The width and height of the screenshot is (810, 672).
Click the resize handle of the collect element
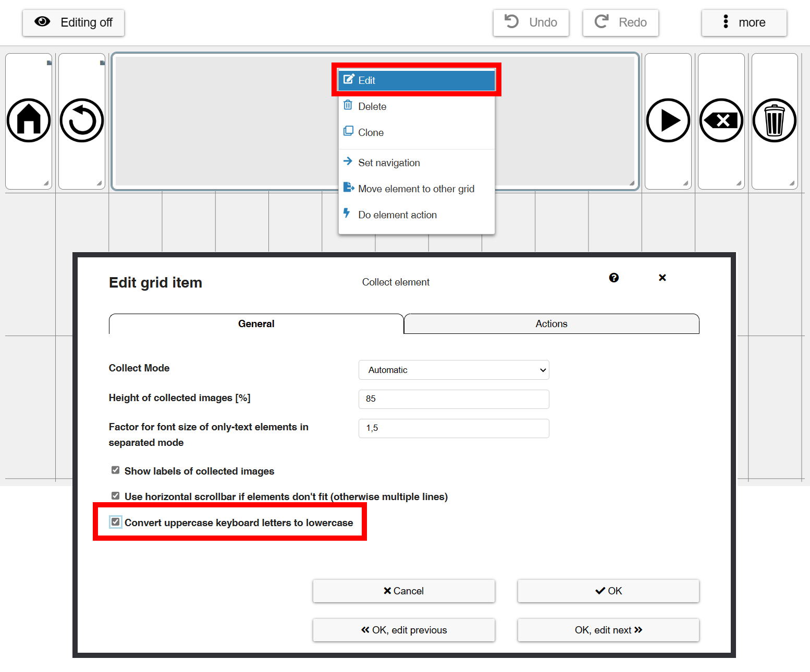tap(632, 183)
